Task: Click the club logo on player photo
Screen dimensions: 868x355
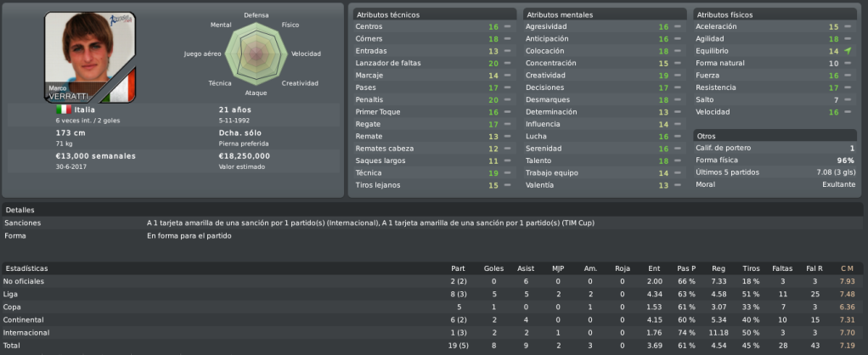Action: [x=120, y=23]
